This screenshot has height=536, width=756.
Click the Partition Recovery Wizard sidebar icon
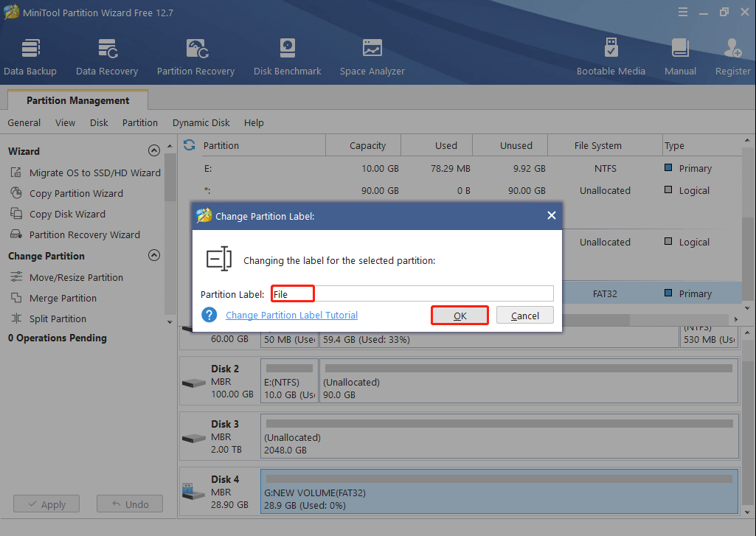coord(16,234)
